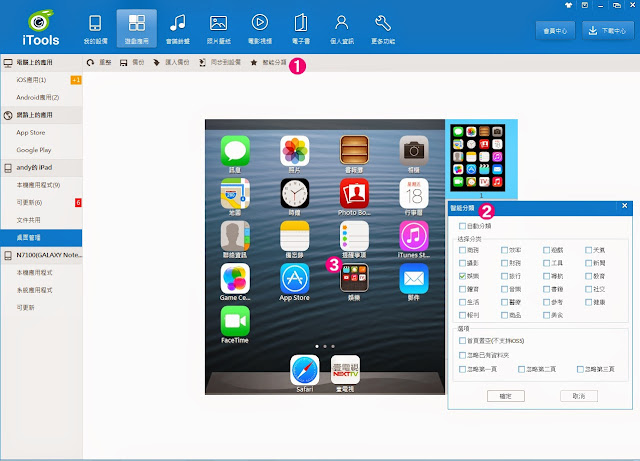The image size is (640, 461).
Task: Tick the 旅行 category checkbox
Action: point(505,274)
